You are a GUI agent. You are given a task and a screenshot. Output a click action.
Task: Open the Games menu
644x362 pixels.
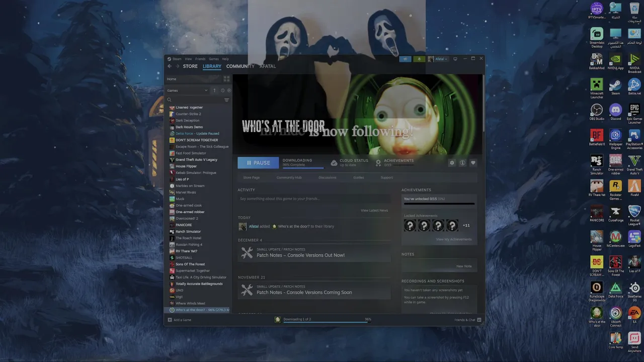(x=214, y=59)
